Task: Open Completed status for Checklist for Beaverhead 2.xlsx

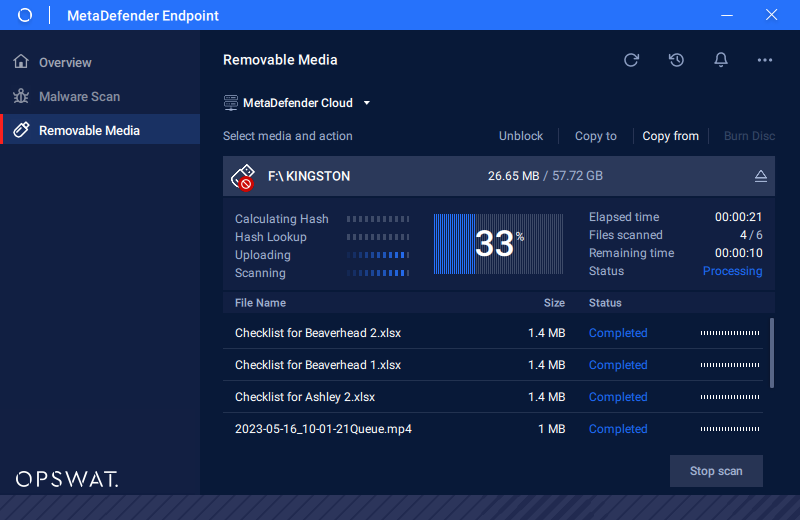Action: click(618, 333)
